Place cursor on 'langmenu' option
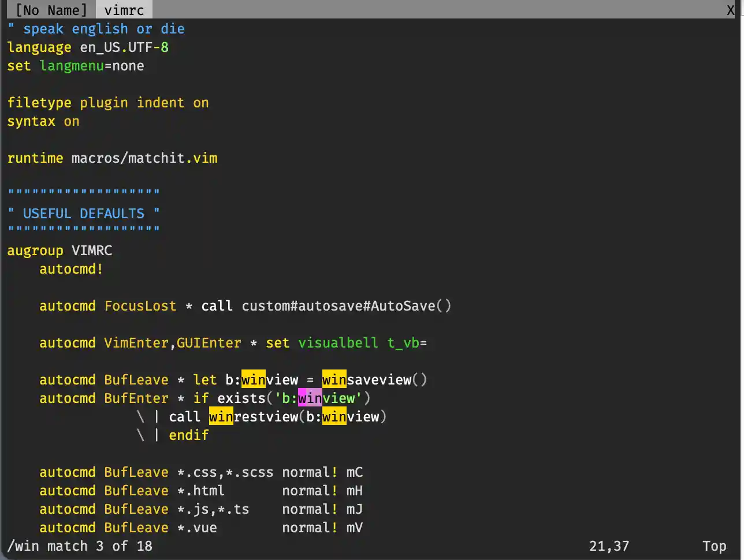 click(x=72, y=66)
